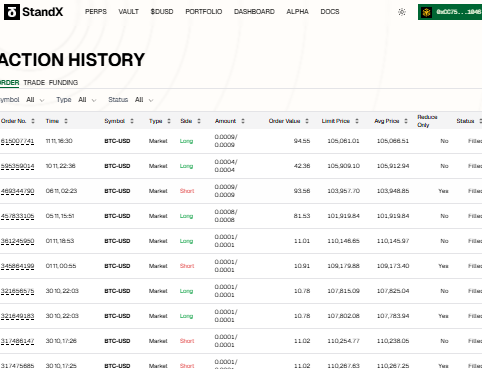482x369 pixels.
Task: Open the Symbol filter dropdown
Action: [35, 100]
